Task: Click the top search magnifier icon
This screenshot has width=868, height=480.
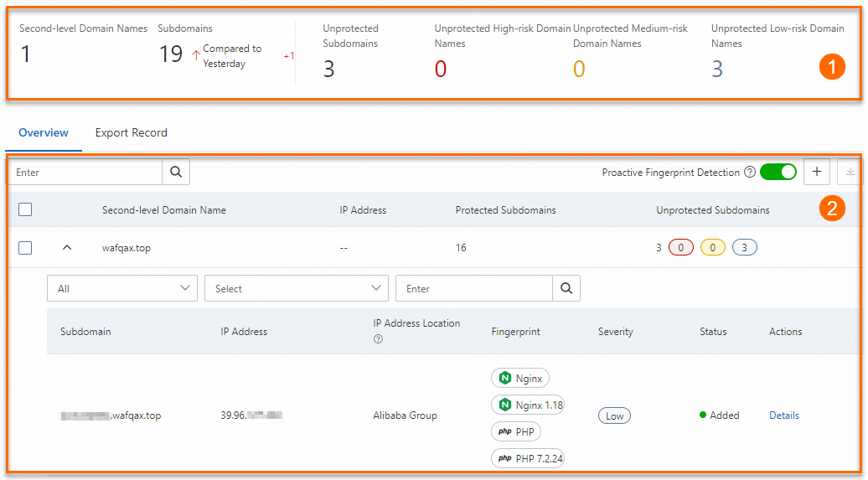Action: [176, 172]
